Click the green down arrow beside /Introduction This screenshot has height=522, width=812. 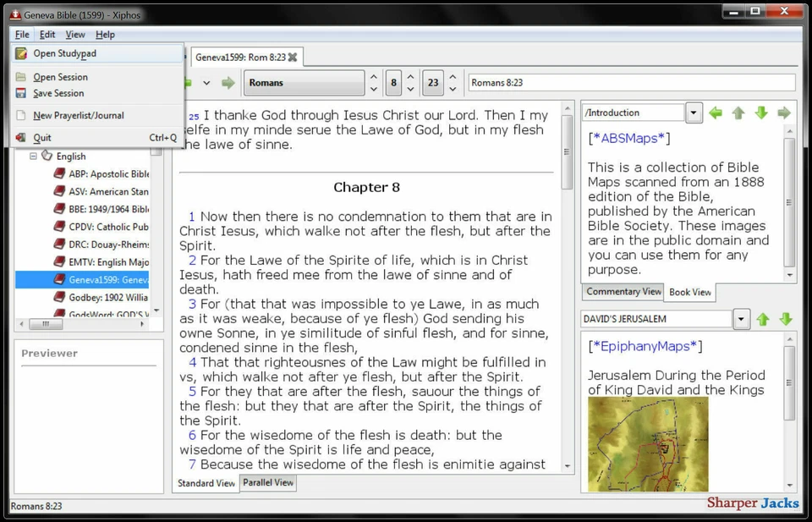click(760, 112)
